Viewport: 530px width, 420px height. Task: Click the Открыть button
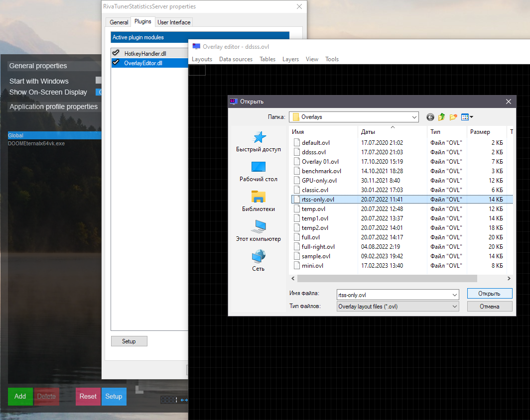coord(490,294)
